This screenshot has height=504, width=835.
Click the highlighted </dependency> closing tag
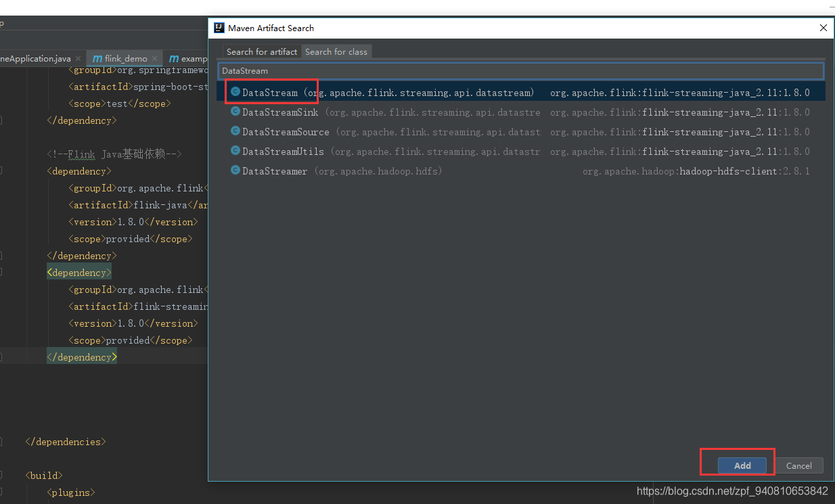82,357
